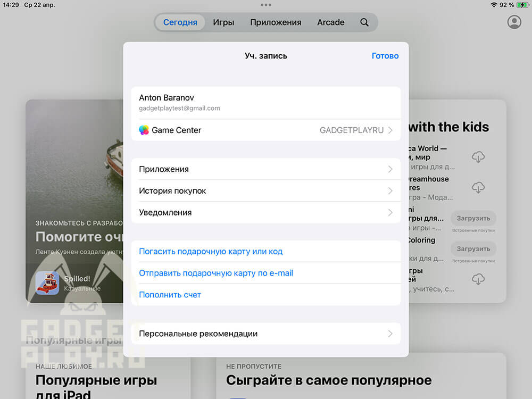Open Погасить подарочную карту или код

(265, 252)
